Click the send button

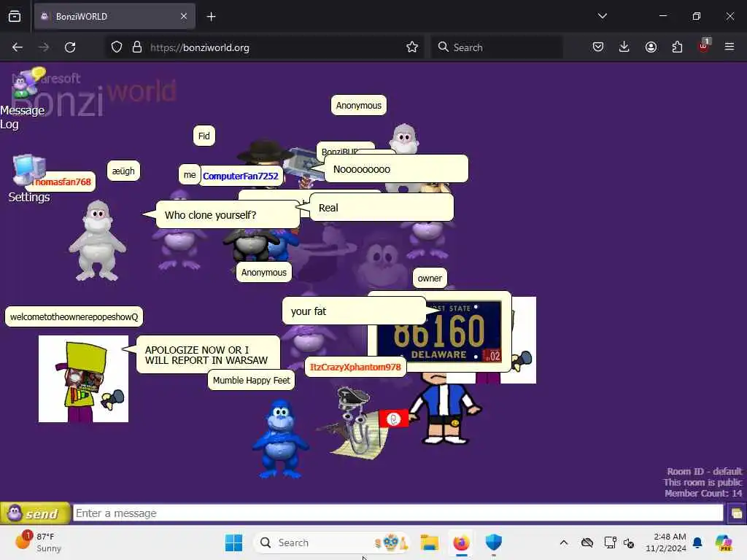pos(35,513)
